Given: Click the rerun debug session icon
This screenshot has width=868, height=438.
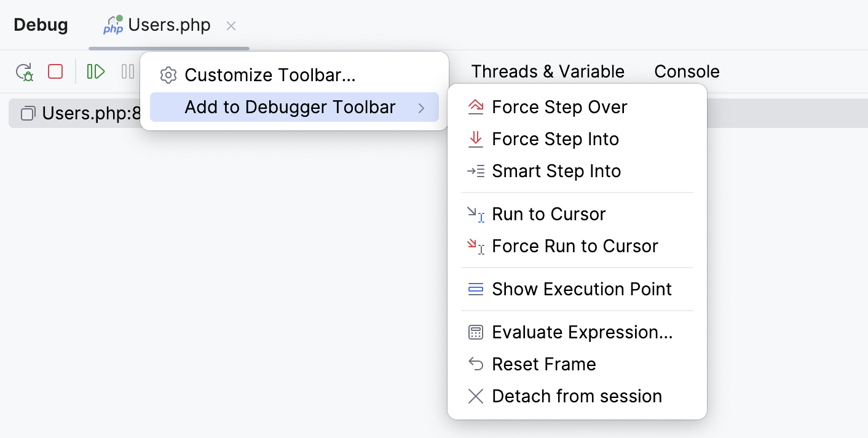Looking at the screenshot, I should pyautogui.click(x=25, y=71).
